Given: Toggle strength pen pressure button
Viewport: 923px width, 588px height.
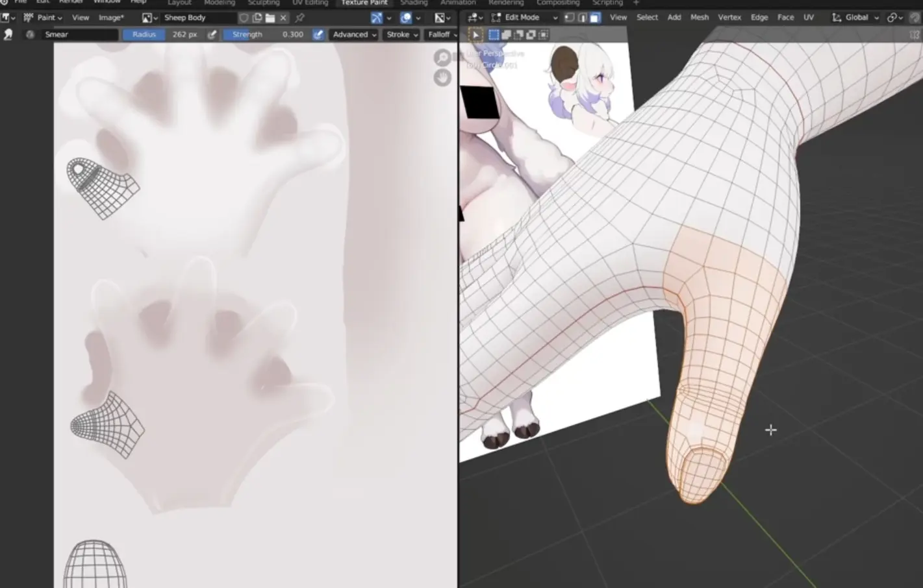Looking at the screenshot, I should 318,34.
